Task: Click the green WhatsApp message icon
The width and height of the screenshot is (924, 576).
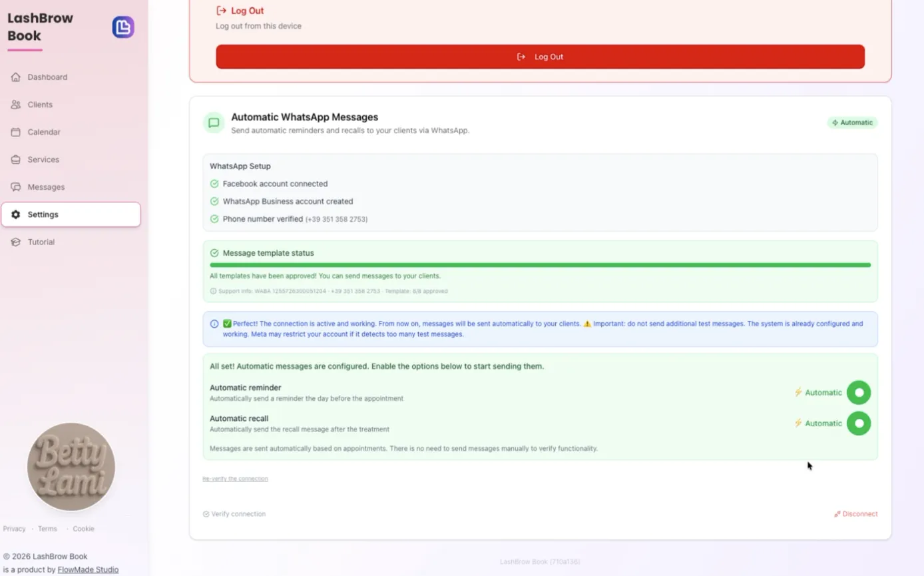Action: (x=214, y=123)
